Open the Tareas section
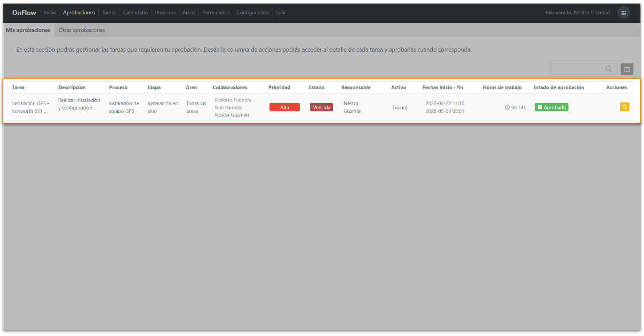This screenshot has width=644, height=336. click(x=109, y=13)
